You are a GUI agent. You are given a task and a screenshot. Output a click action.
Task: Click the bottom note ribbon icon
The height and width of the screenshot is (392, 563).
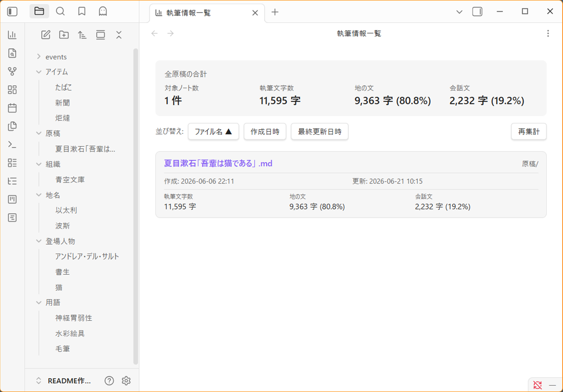coord(13,217)
